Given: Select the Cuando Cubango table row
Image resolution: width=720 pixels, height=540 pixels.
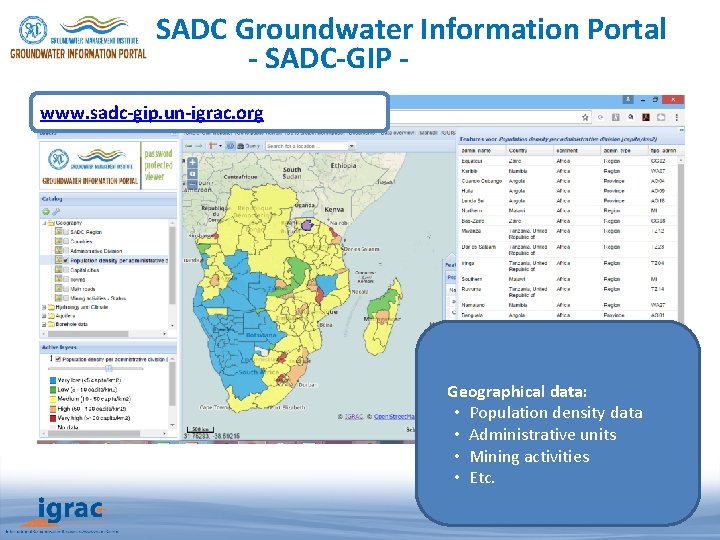Looking at the screenshot, I should 568,181.
